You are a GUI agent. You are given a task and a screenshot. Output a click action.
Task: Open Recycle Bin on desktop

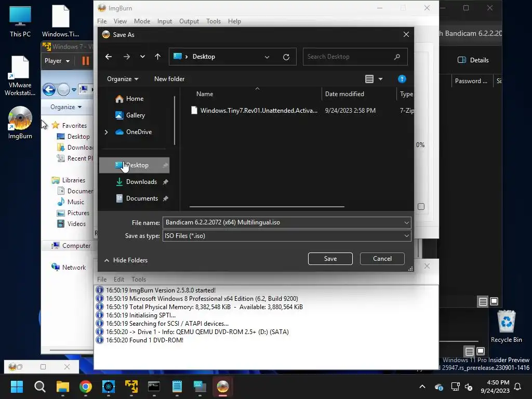(506, 326)
